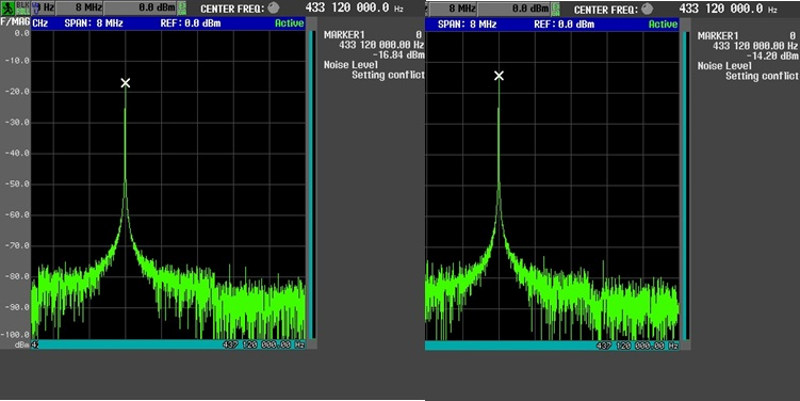The height and width of the screenshot is (401, 800).
Task: Click CENTER FREQ: label in the -14.20 dBm capture
Action: (606, 9)
